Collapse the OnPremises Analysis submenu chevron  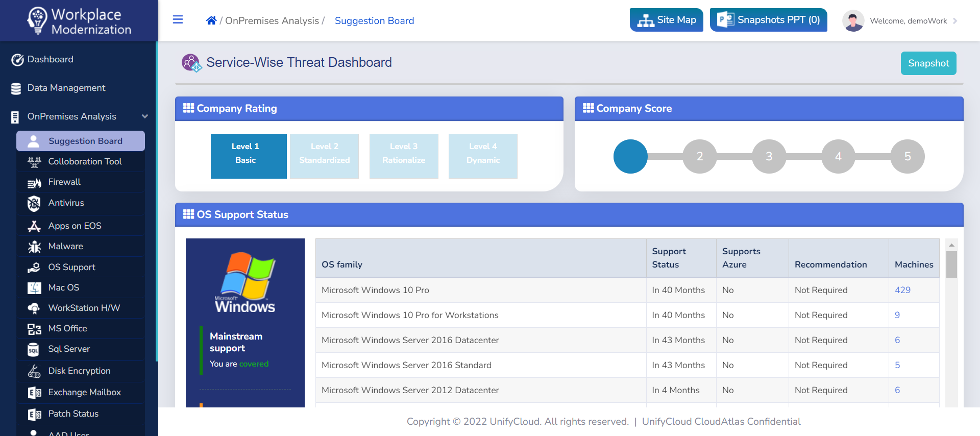click(145, 116)
